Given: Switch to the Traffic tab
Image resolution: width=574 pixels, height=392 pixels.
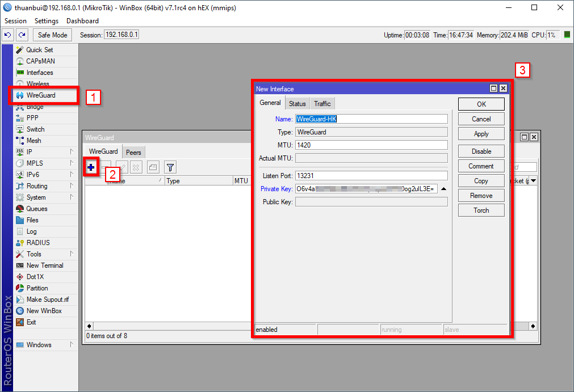Looking at the screenshot, I should [322, 103].
